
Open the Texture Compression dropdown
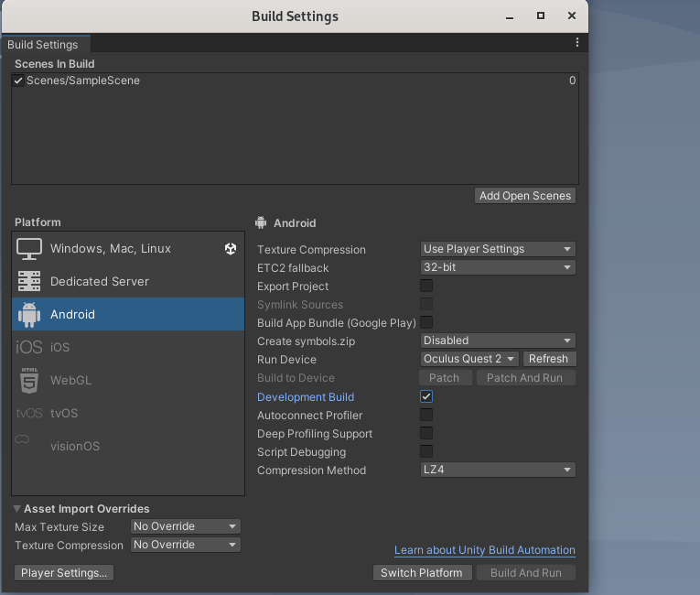[x=498, y=249]
